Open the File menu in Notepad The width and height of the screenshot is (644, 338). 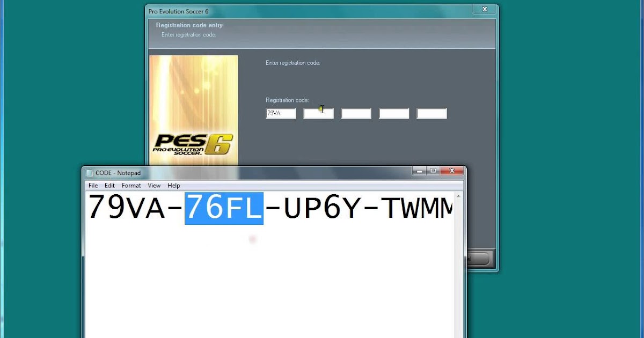(x=93, y=186)
